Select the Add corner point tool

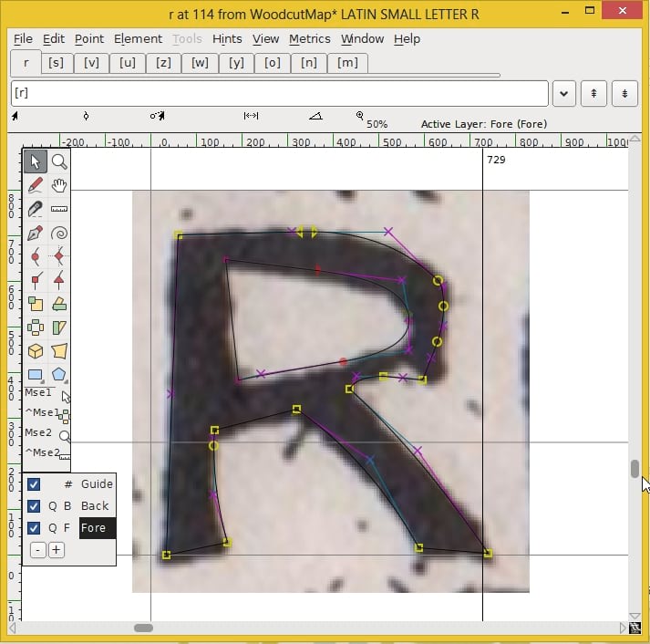point(36,280)
